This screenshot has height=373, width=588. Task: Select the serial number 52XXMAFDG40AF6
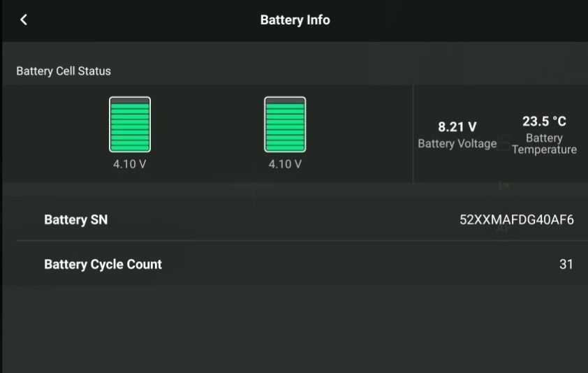(516, 219)
